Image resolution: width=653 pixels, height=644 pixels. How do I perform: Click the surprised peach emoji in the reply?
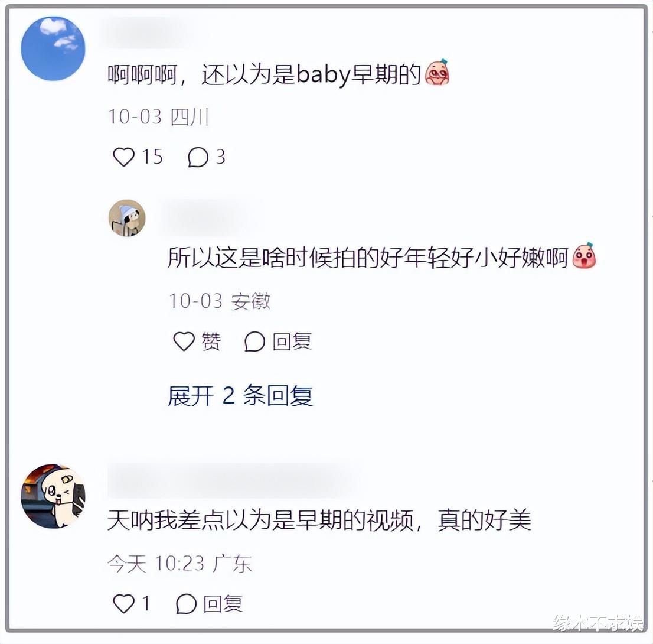tap(585, 255)
